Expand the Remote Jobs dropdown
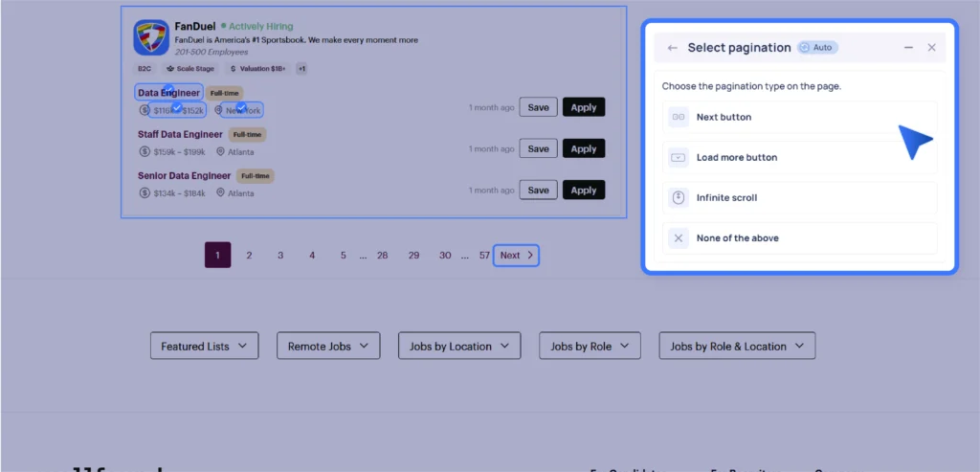Screen dimensions: 980x472 tap(328, 346)
